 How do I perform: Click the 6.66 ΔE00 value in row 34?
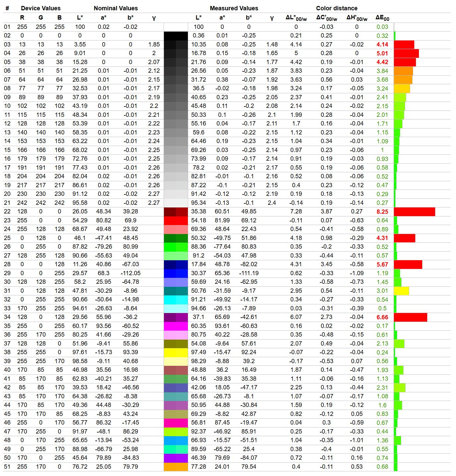tap(382, 317)
